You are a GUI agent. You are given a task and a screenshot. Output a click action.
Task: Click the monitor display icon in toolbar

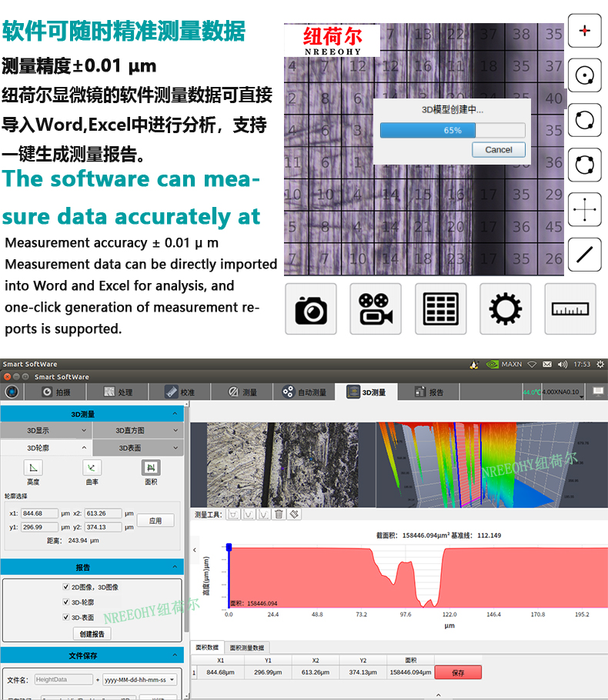598,392
